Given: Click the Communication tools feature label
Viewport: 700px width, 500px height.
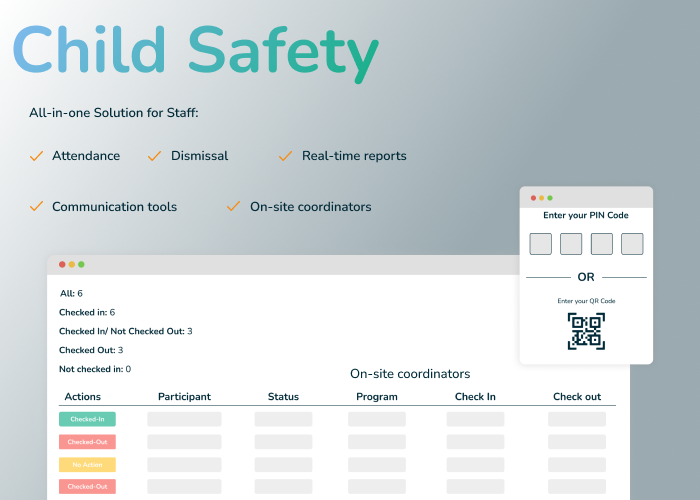Looking at the screenshot, I should (115, 207).
